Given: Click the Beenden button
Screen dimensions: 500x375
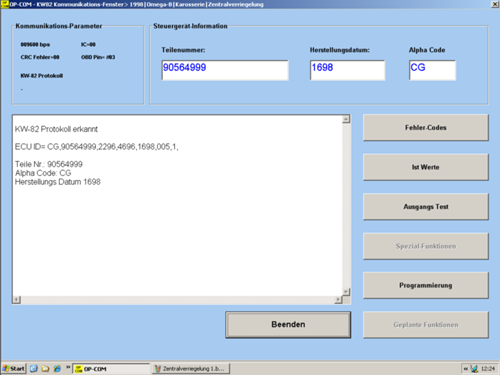Looking at the screenshot, I should coord(288,325).
